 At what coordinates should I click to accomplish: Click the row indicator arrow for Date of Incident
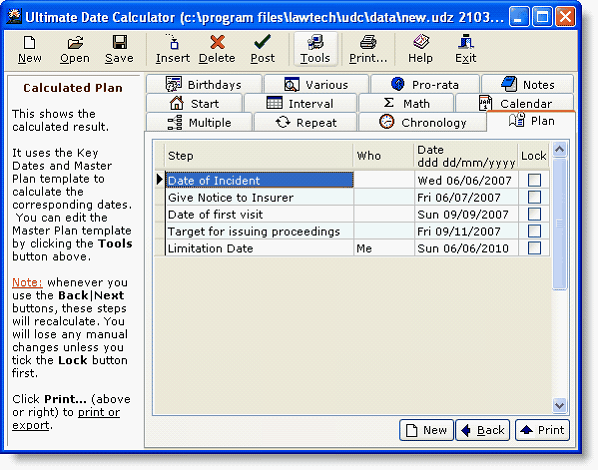[160, 180]
